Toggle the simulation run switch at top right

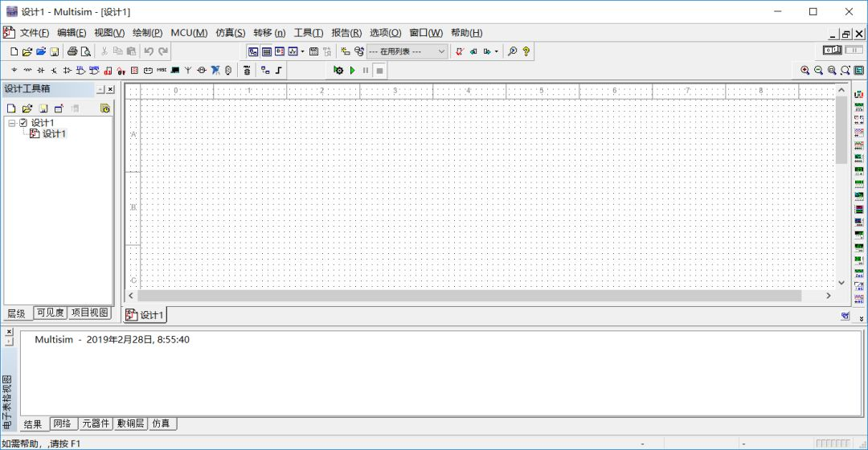[832, 51]
